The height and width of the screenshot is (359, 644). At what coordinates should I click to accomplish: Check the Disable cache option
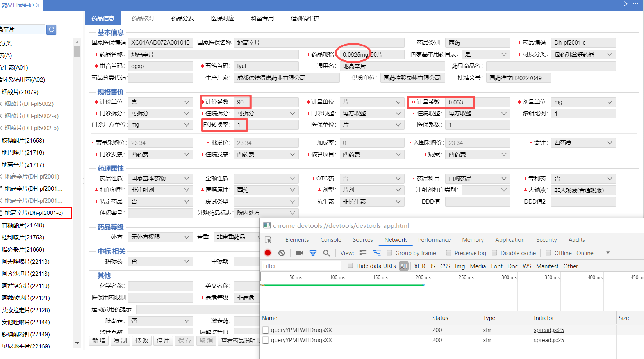[x=495, y=253]
